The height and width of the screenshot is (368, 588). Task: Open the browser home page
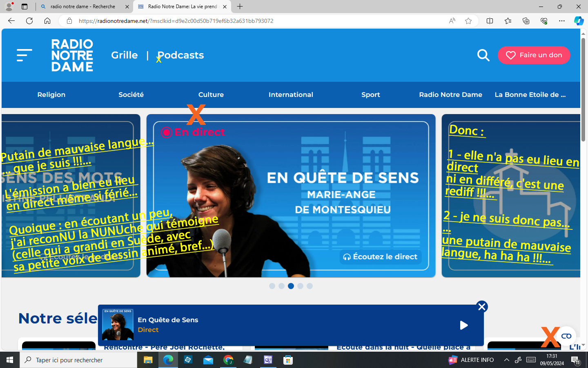pos(47,21)
